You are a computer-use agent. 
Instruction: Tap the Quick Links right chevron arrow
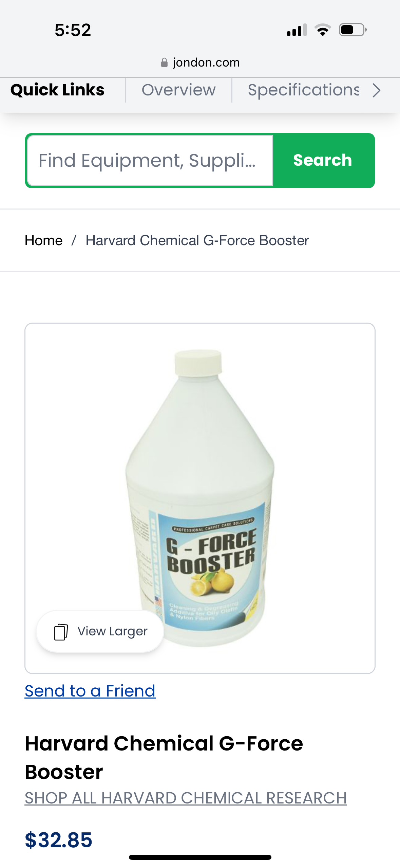click(376, 90)
